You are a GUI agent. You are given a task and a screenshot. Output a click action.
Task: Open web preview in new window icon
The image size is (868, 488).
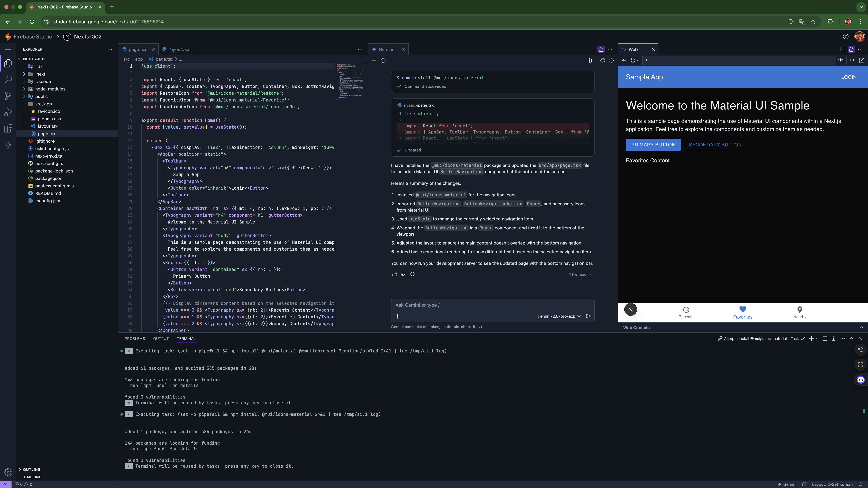click(862, 61)
